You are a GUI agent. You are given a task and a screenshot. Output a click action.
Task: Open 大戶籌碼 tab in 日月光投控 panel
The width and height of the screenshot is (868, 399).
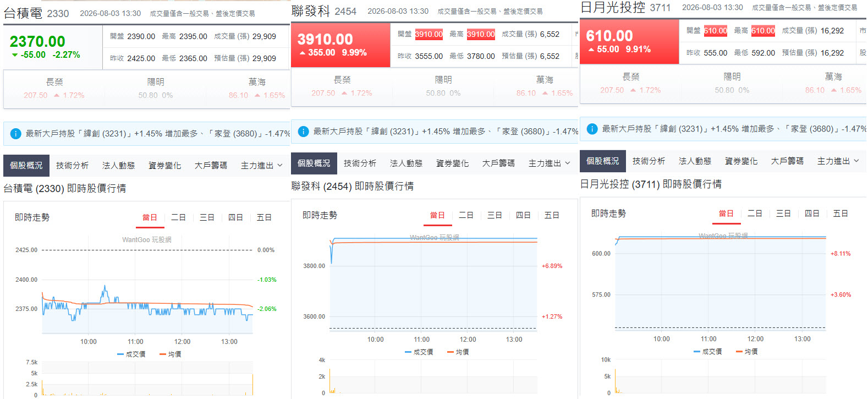pyautogui.click(x=788, y=161)
